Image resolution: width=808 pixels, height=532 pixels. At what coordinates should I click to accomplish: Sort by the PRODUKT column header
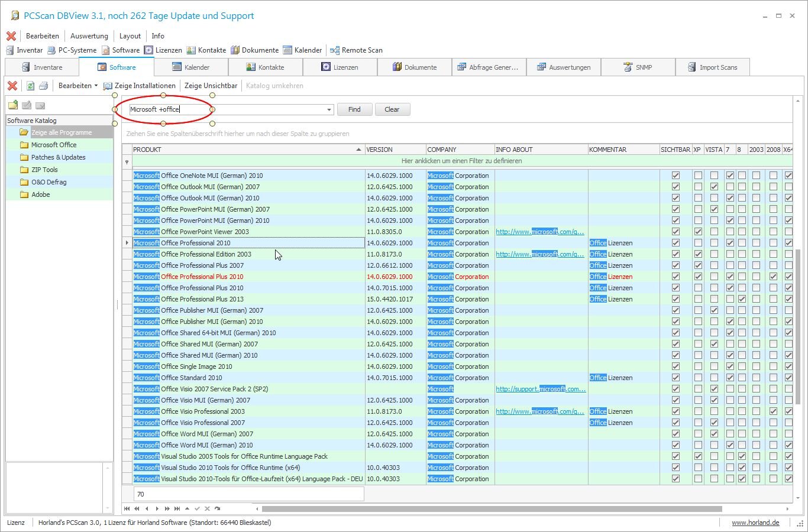point(248,150)
